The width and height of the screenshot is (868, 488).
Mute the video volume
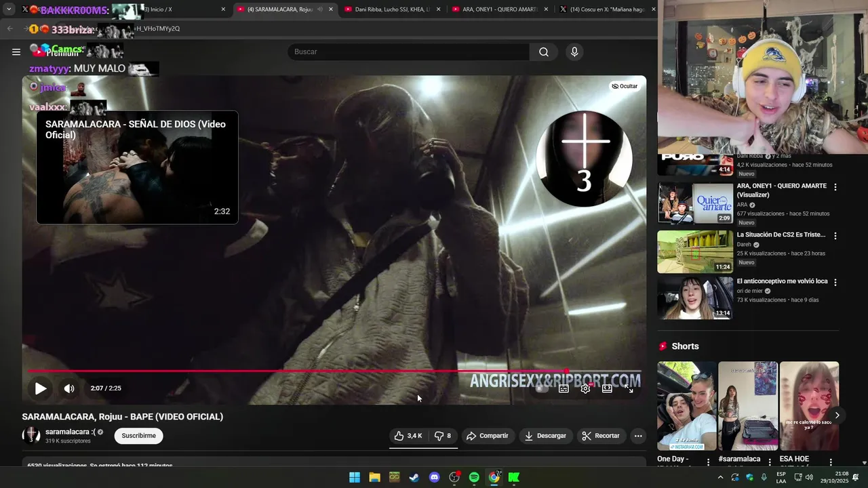[x=69, y=388]
